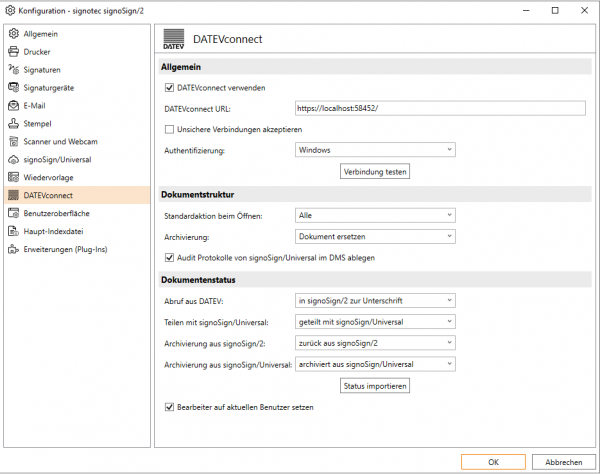Toggle the DATEVconnect verwenden checkbox

coord(169,88)
